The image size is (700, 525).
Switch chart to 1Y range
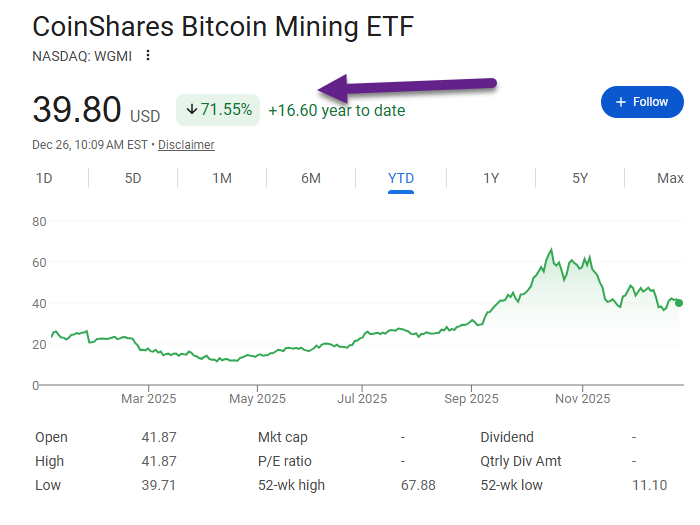click(491, 179)
